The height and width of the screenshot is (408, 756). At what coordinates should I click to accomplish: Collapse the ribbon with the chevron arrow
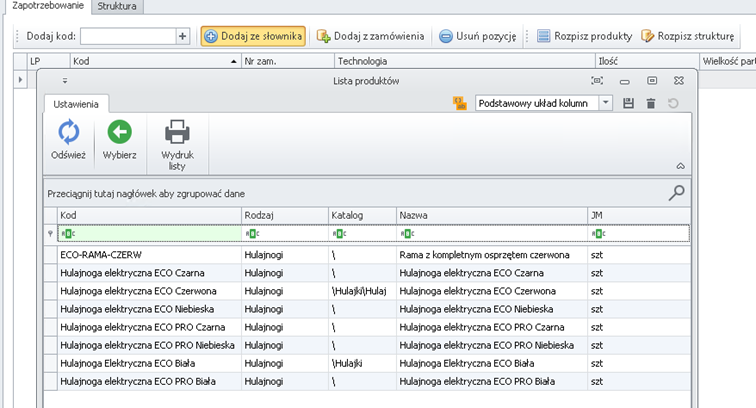[680, 166]
